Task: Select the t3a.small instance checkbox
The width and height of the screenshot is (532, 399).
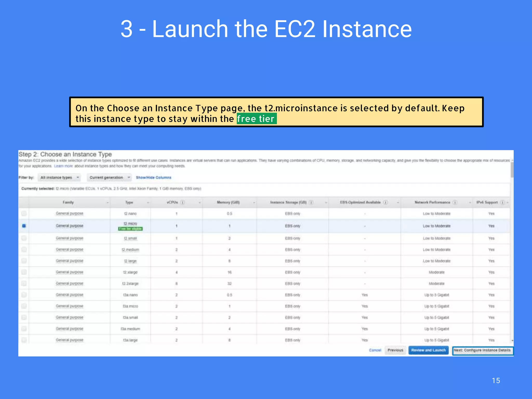Action: click(24, 317)
